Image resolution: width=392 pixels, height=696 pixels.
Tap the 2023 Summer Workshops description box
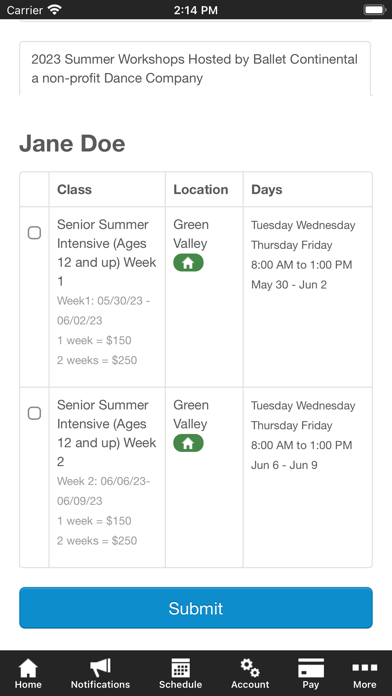195,68
